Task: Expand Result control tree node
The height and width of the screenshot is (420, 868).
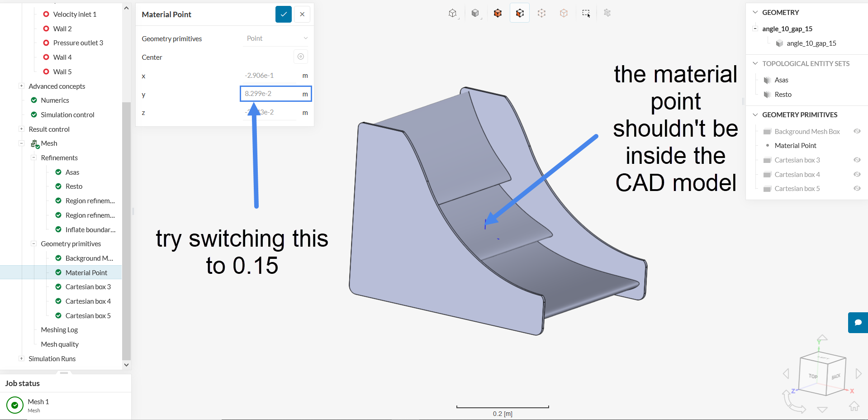Action: click(21, 129)
